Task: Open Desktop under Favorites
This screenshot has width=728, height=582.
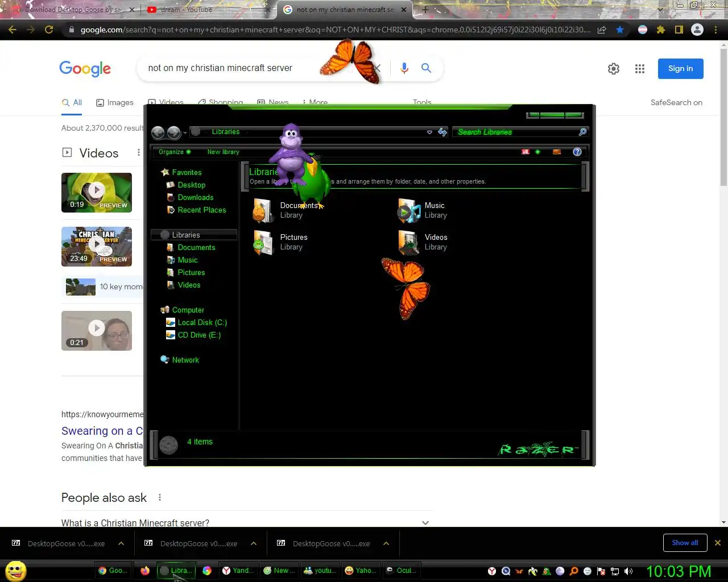Action: click(x=192, y=185)
